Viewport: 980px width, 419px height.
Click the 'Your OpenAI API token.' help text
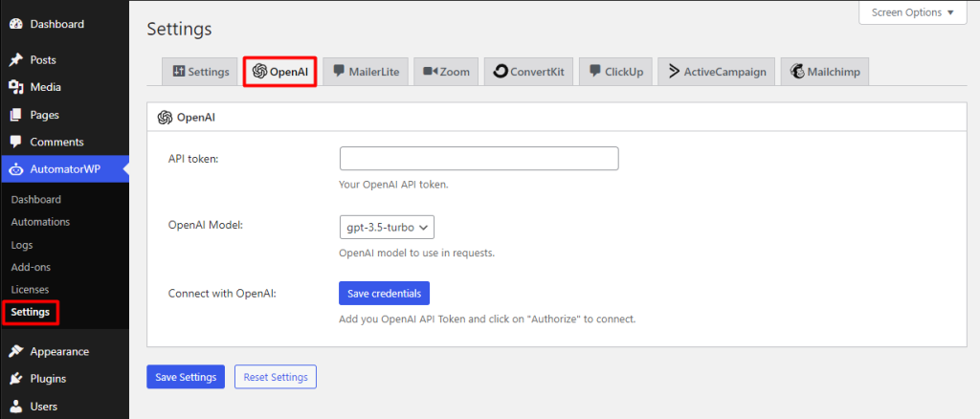[x=393, y=186]
